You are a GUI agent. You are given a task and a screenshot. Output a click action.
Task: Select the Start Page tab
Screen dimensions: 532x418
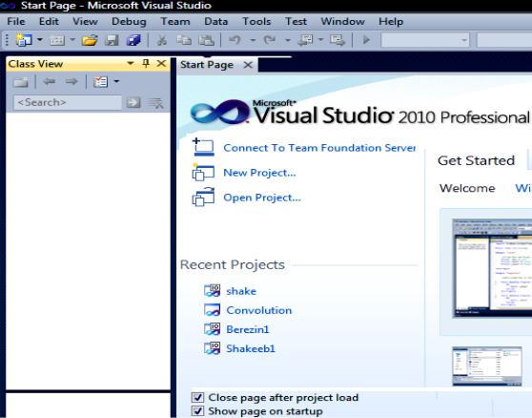(x=207, y=65)
